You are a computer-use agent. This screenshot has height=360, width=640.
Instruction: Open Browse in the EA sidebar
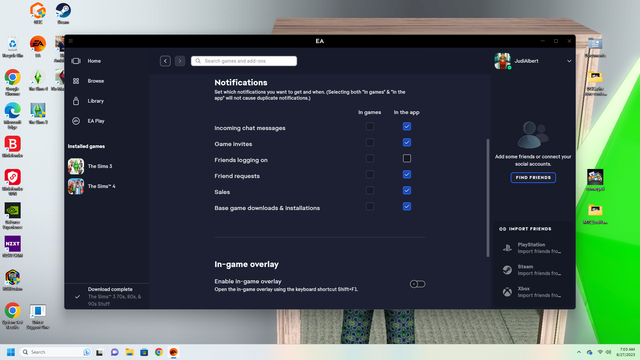pos(96,81)
